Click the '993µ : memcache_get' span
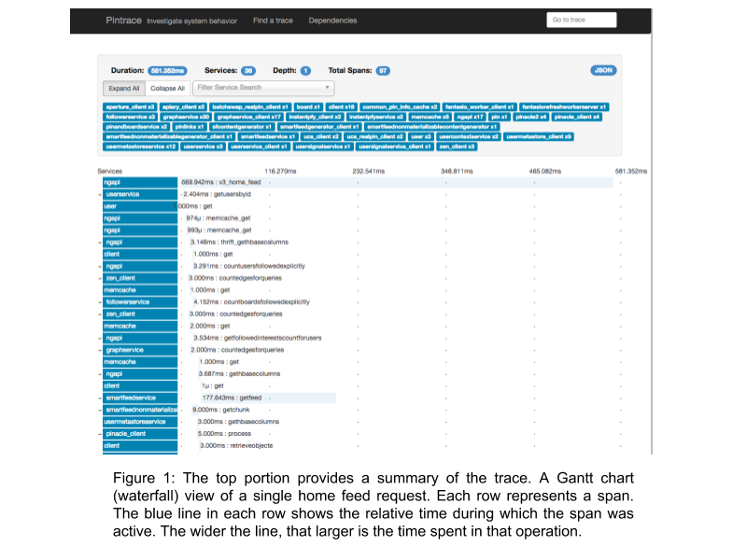 coord(219,231)
